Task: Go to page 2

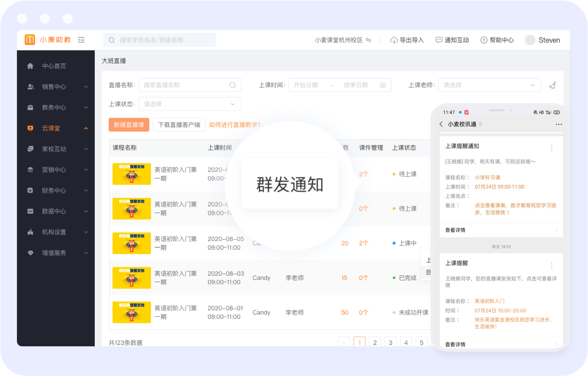Action: [x=375, y=342]
